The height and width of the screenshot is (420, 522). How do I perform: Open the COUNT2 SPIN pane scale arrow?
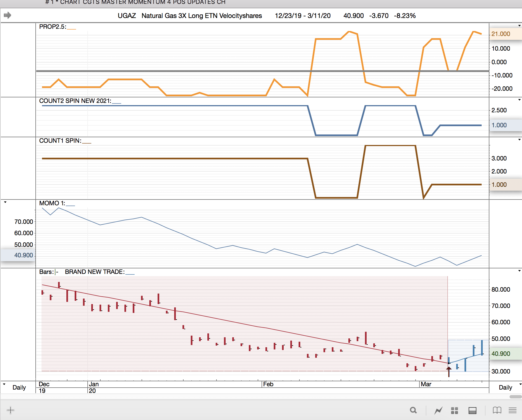[x=520, y=100]
